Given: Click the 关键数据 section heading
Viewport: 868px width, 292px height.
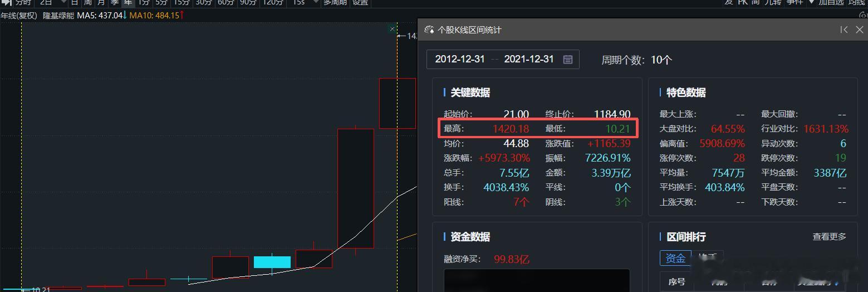Looking at the screenshot, I should pyautogui.click(x=470, y=93).
